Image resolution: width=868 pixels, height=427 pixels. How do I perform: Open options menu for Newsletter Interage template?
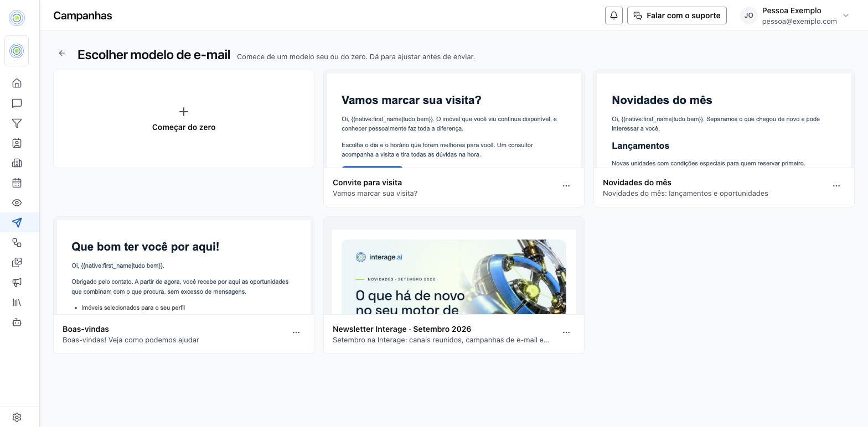(x=566, y=332)
